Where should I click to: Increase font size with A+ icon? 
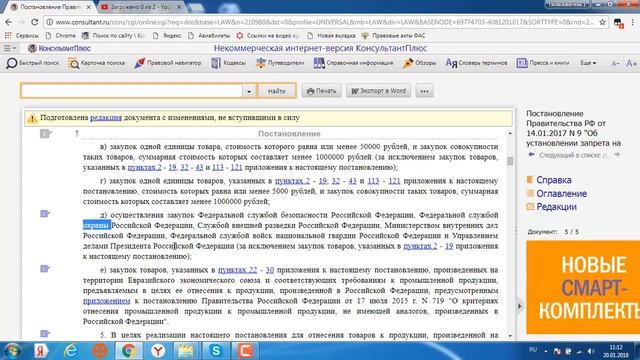(x=631, y=63)
